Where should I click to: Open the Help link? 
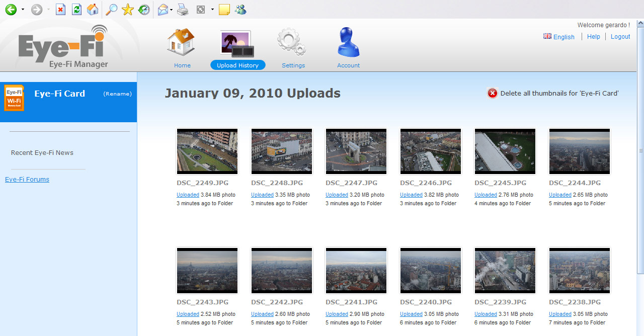pos(594,37)
